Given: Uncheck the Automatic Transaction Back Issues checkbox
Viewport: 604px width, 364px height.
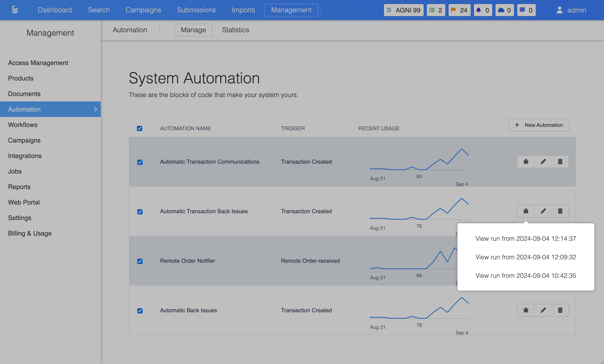Looking at the screenshot, I should pos(140,212).
